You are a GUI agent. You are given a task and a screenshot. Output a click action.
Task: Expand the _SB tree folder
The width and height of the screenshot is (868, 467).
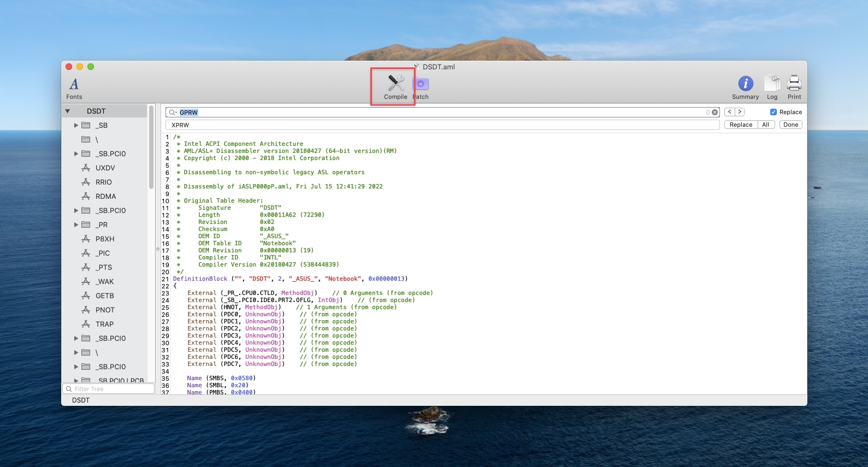pos(76,126)
